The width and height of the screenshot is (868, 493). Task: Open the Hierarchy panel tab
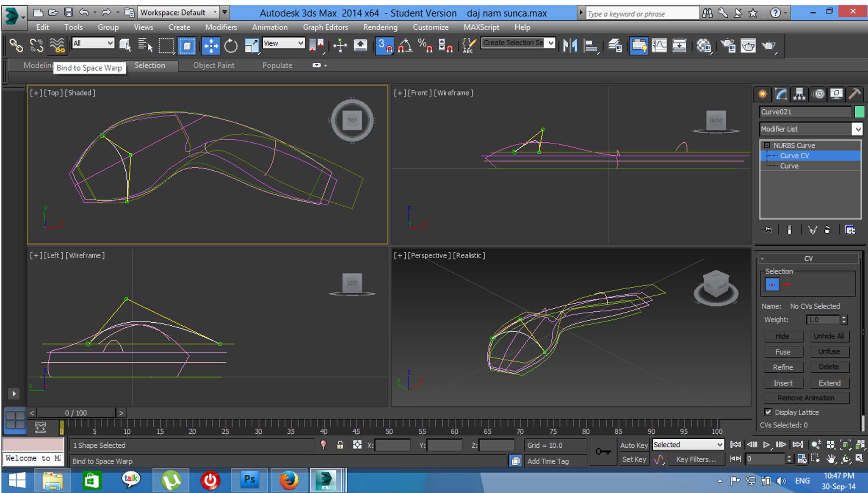click(x=799, y=94)
